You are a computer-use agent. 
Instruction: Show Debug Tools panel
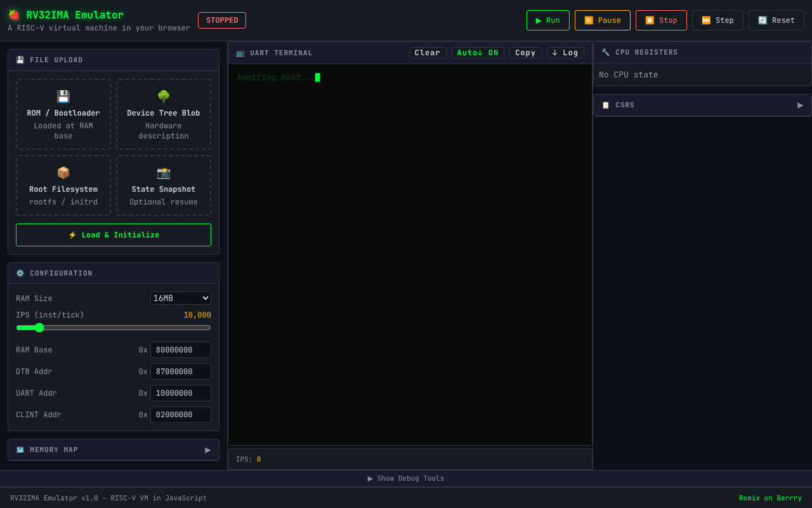[406, 478]
